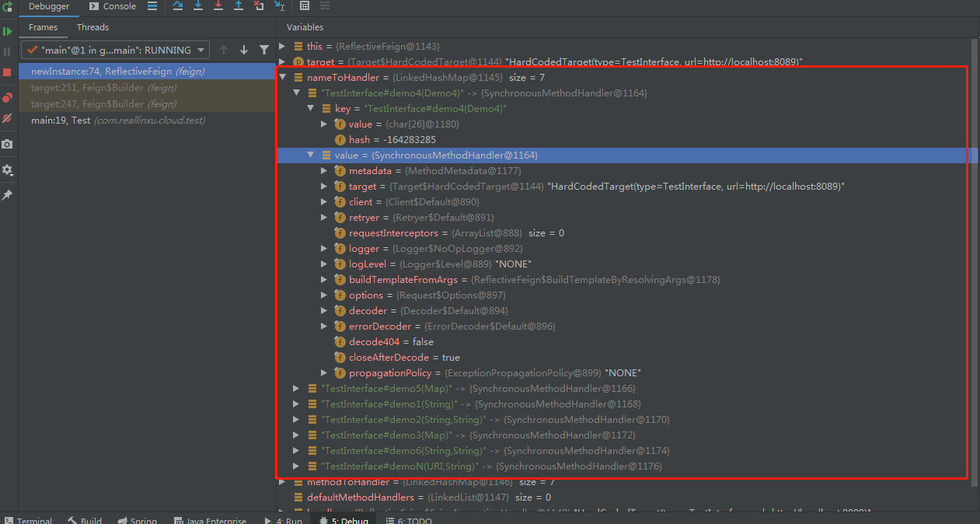Select the Threads tab
Screen dimensions: 980x524
[92, 27]
